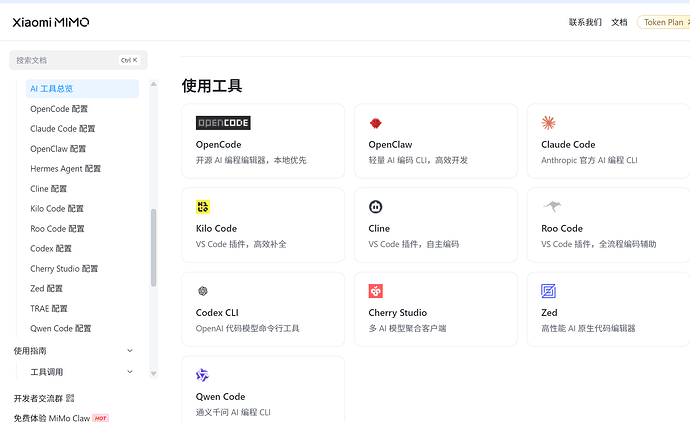Open the OpenClaw card title
This screenshot has height=422, width=690.
click(390, 144)
